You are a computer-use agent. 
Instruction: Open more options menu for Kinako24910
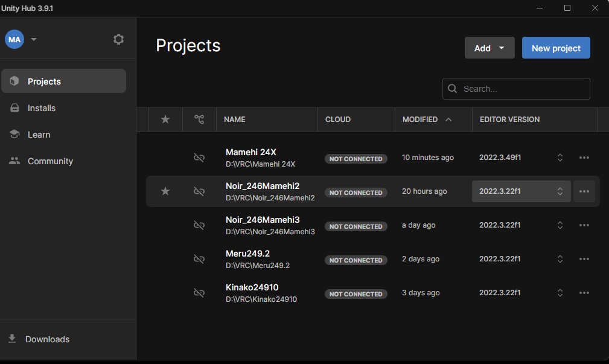584,293
